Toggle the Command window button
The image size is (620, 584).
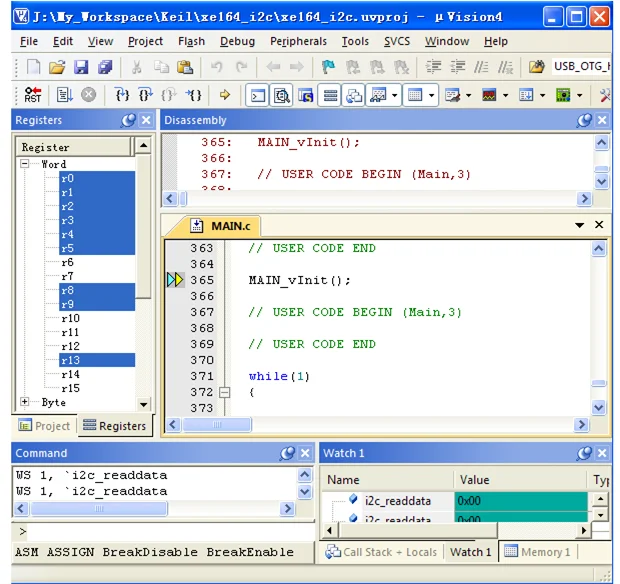tap(257, 95)
